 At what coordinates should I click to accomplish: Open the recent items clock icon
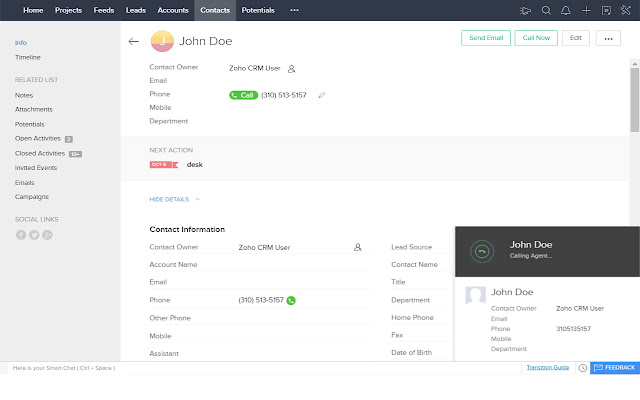coord(582,368)
